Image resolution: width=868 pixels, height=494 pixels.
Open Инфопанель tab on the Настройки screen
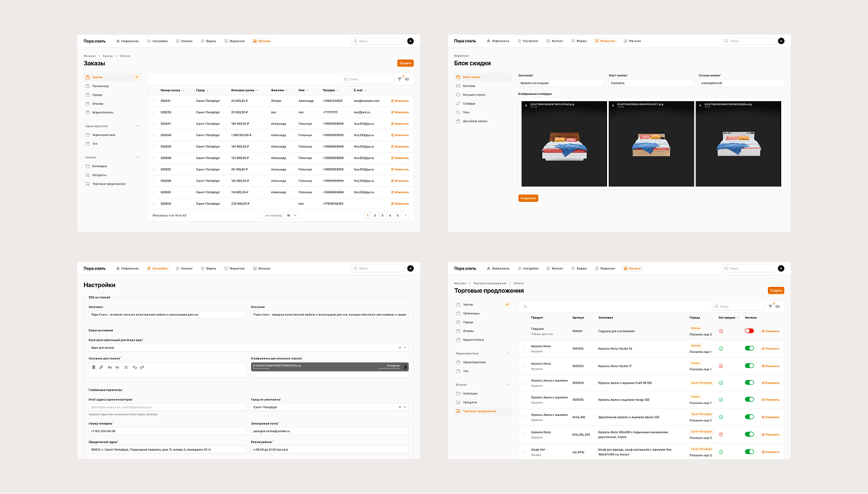(x=127, y=268)
